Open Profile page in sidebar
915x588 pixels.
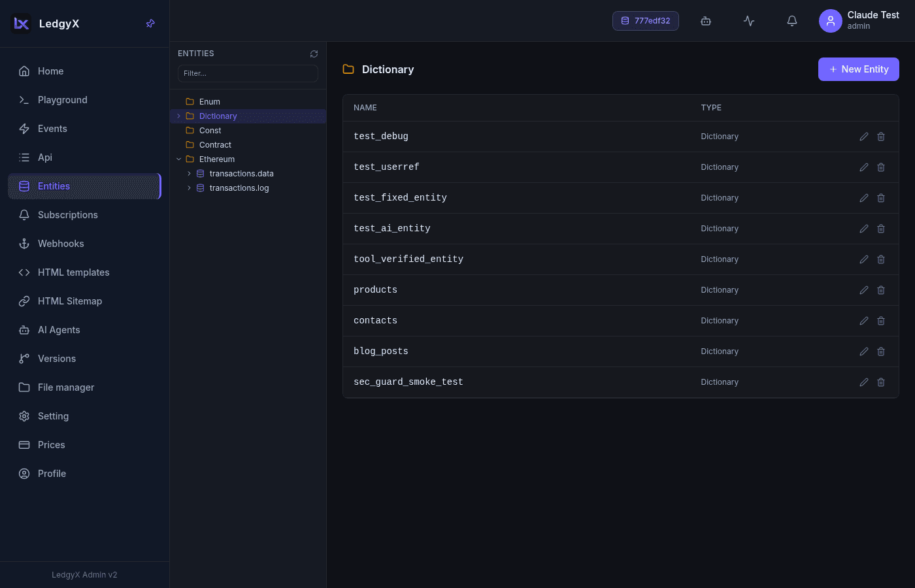pos(84,474)
